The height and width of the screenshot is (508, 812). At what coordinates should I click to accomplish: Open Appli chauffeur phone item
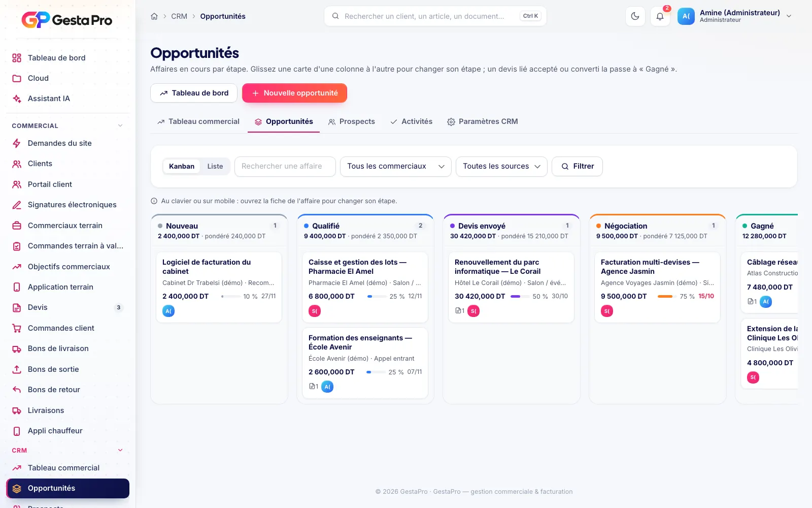pyautogui.click(x=67, y=431)
